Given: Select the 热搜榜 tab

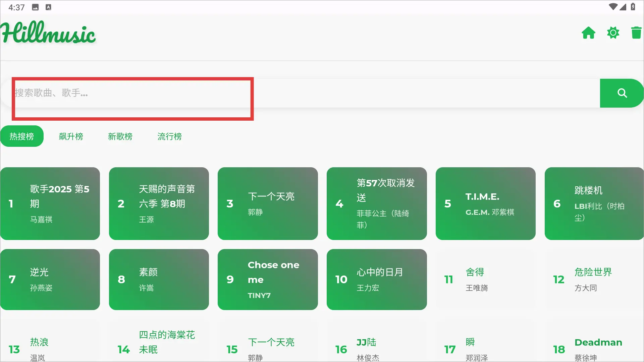Looking at the screenshot, I should [22, 136].
